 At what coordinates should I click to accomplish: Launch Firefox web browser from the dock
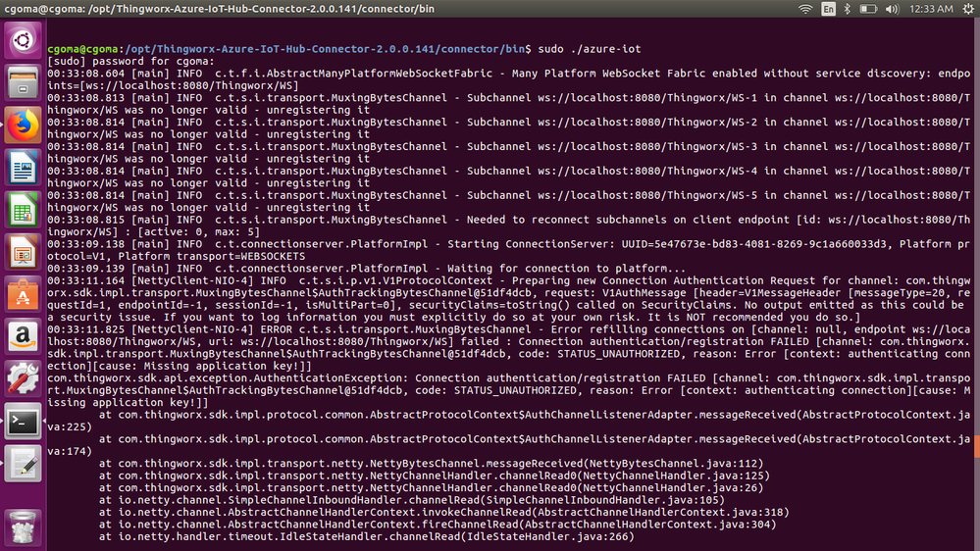(23, 125)
